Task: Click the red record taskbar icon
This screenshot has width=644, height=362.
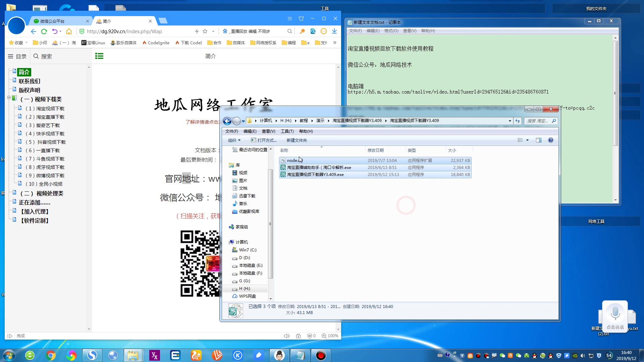Action: coord(321,355)
